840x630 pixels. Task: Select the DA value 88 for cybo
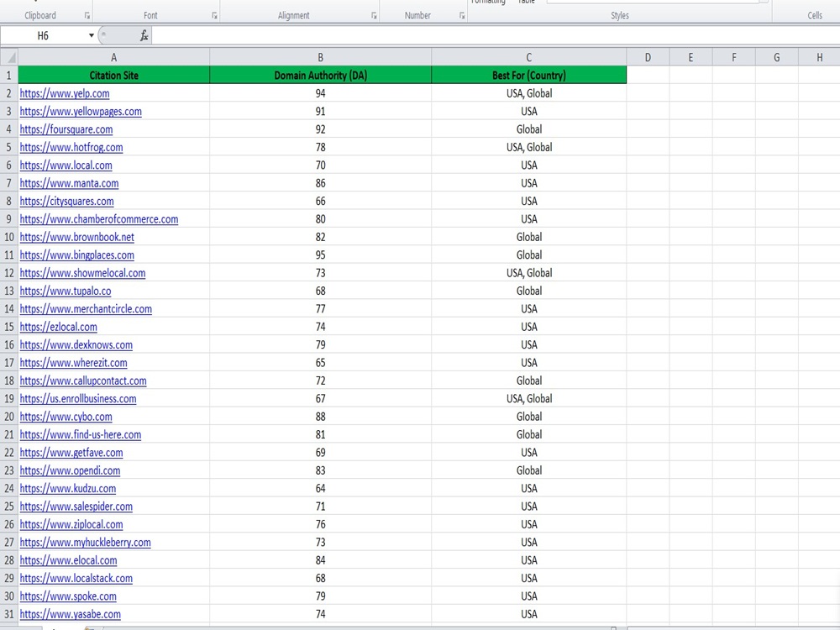(320, 417)
